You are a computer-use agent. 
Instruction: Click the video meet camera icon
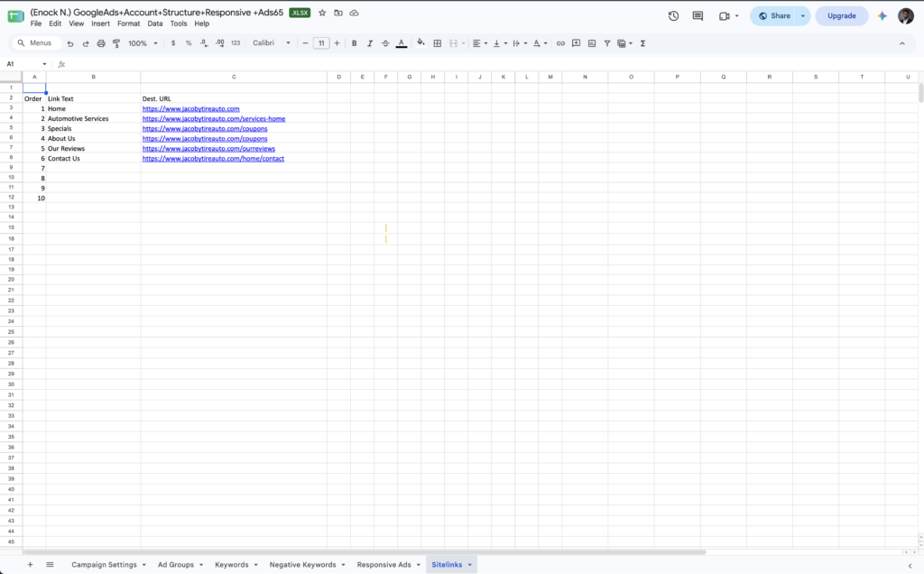(x=725, y=16)
